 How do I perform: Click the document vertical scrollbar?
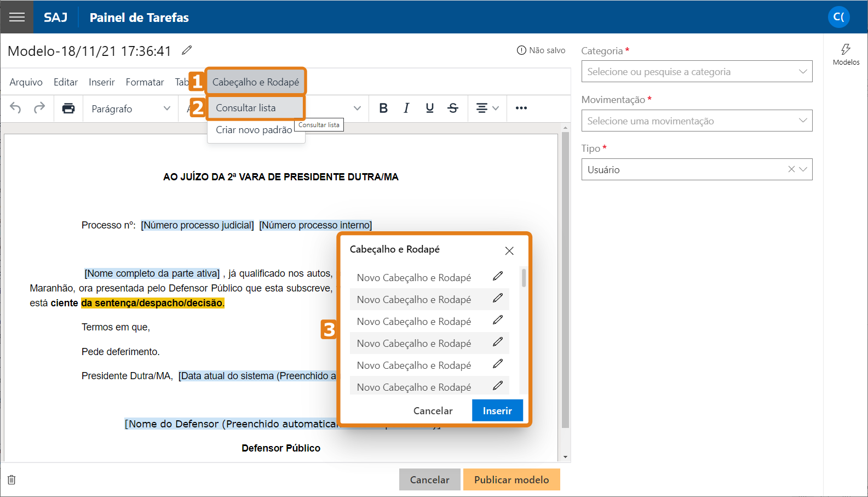pyautogui.click(x=566, y=279)
